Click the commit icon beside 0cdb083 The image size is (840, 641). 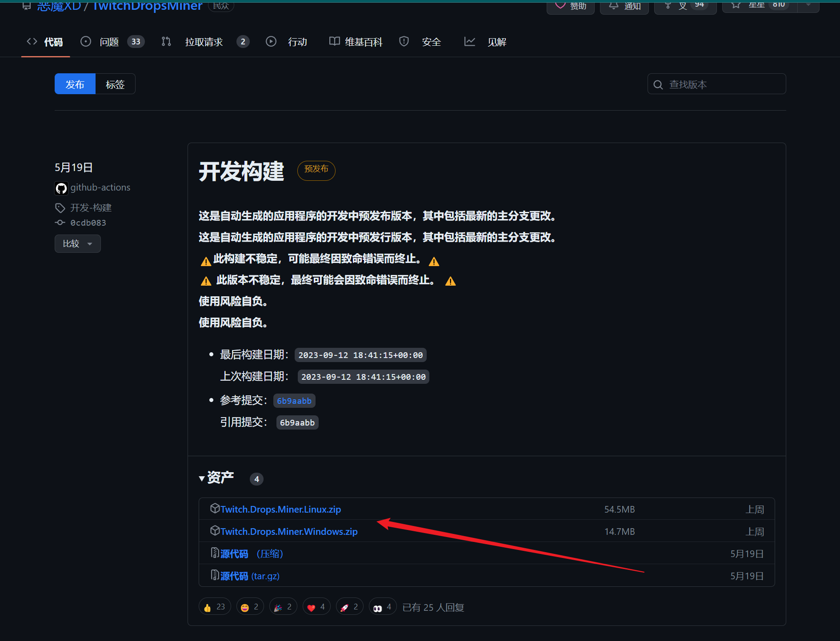[60, 223]
